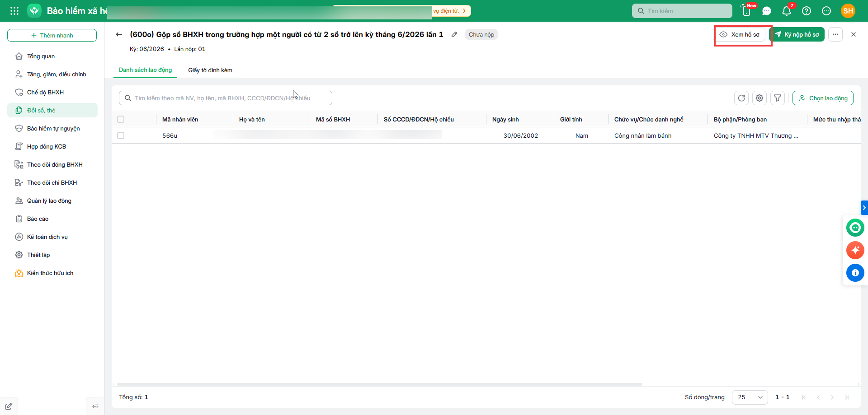Open the more options circle icon in header
The height and width of the screenshot is (415, 868).
tap(826, 11)
